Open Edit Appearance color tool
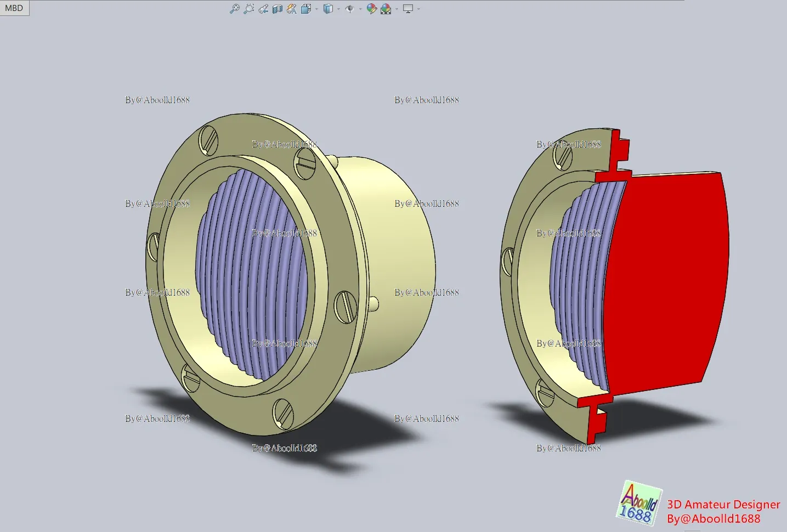 [371, 9]
